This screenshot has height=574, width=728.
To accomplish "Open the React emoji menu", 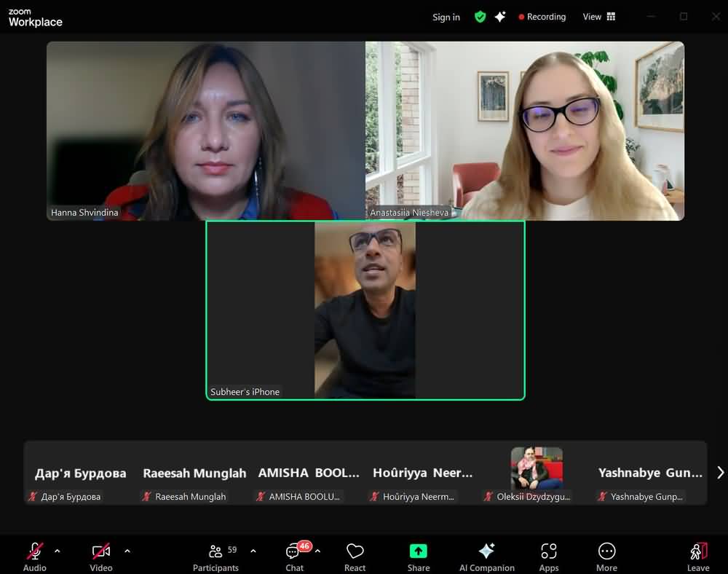I will click(x=355, y=557).
